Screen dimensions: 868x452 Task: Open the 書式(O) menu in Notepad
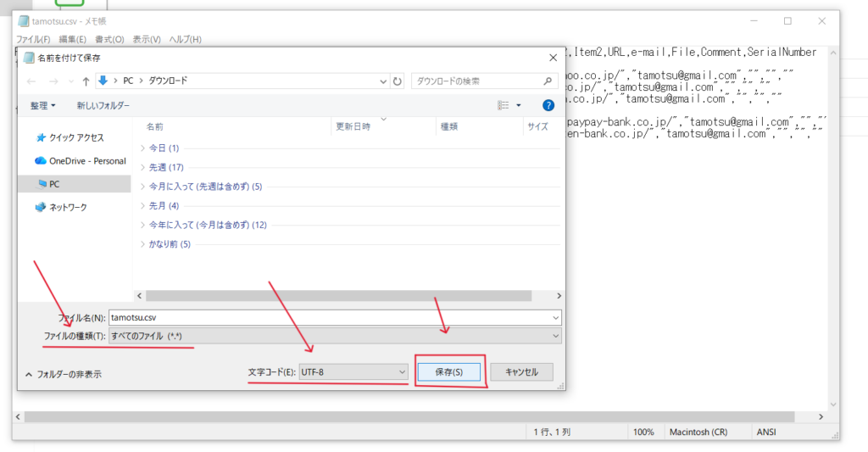coord(109,39)
